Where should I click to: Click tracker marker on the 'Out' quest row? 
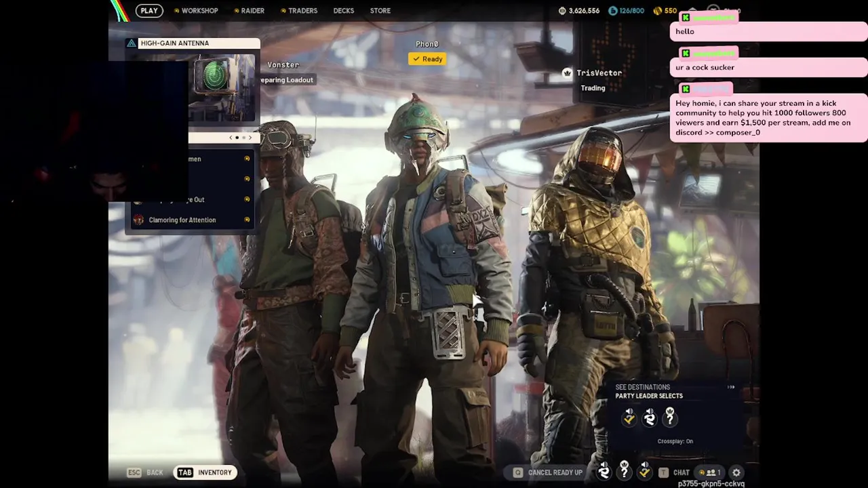pyautogui.click(x=247, y=199)
